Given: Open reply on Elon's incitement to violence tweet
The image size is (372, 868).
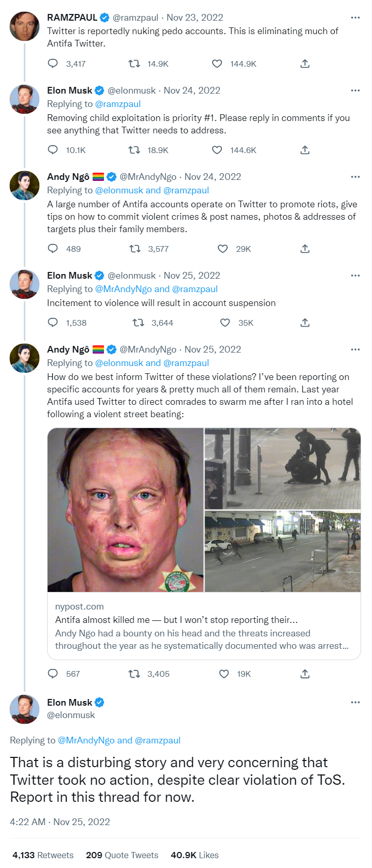Looking at the screenshot, I should click(x=52, y=322).
